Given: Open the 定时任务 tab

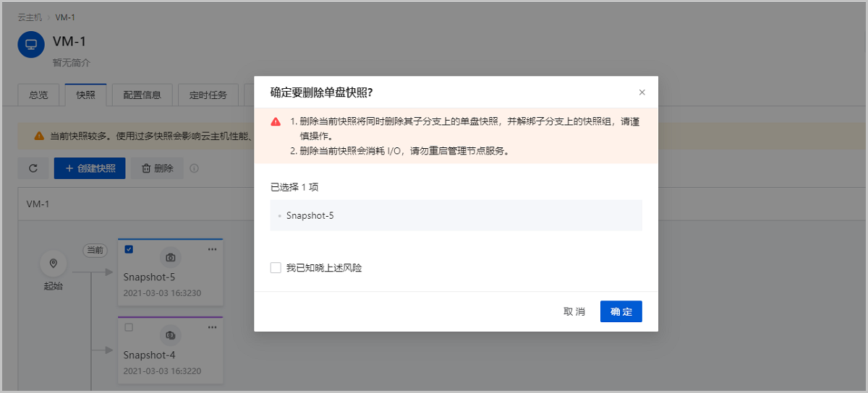Looking at the screenshot, I should pyautogui.click(x=208, y=95).
